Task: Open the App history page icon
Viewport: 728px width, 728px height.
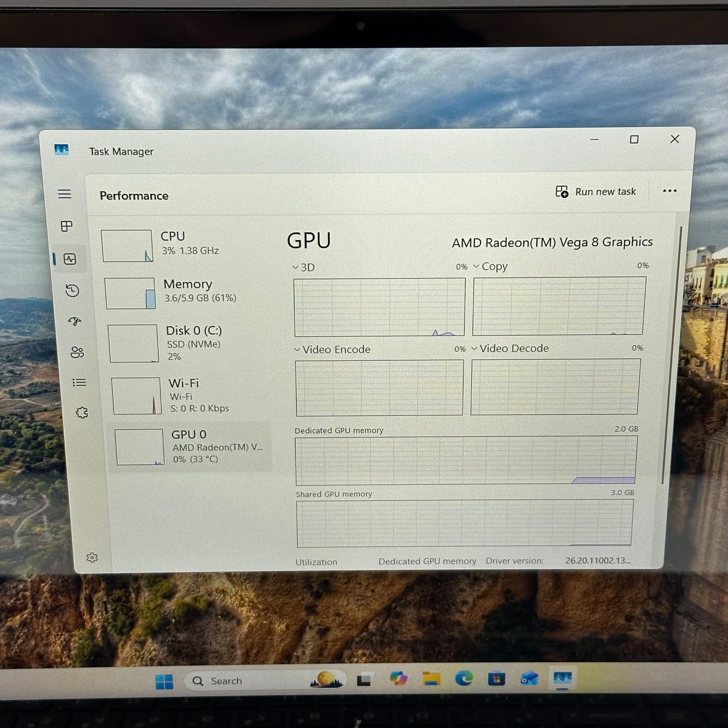Action: pyautogui.click(x=73, y=291)
